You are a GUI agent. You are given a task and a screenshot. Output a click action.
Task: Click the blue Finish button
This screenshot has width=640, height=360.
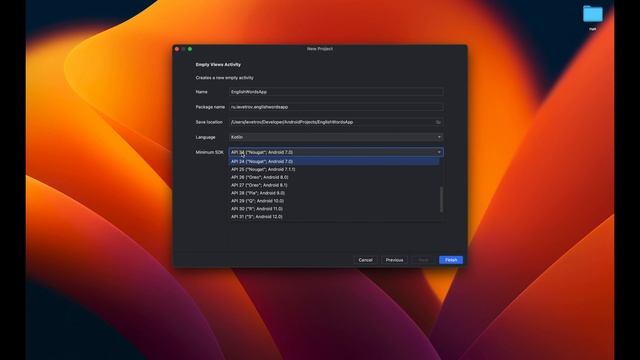tap(451, 260)
